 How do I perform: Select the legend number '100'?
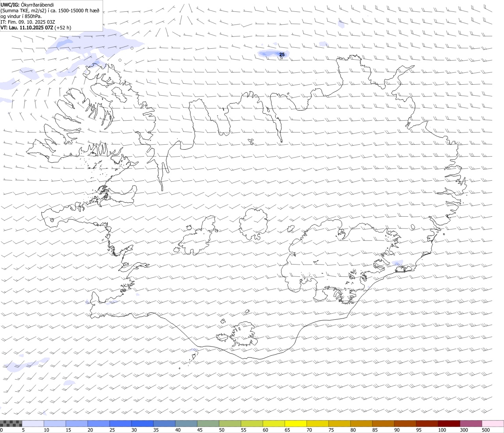click(442, 430)
